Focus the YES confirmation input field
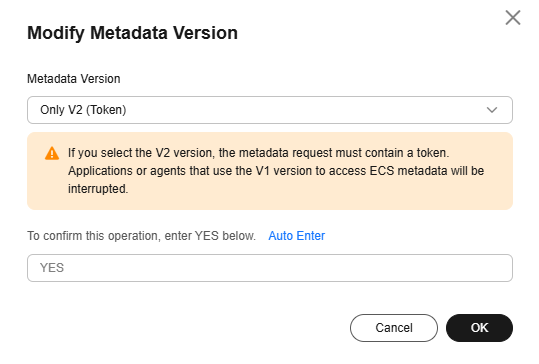 [270, 268]
